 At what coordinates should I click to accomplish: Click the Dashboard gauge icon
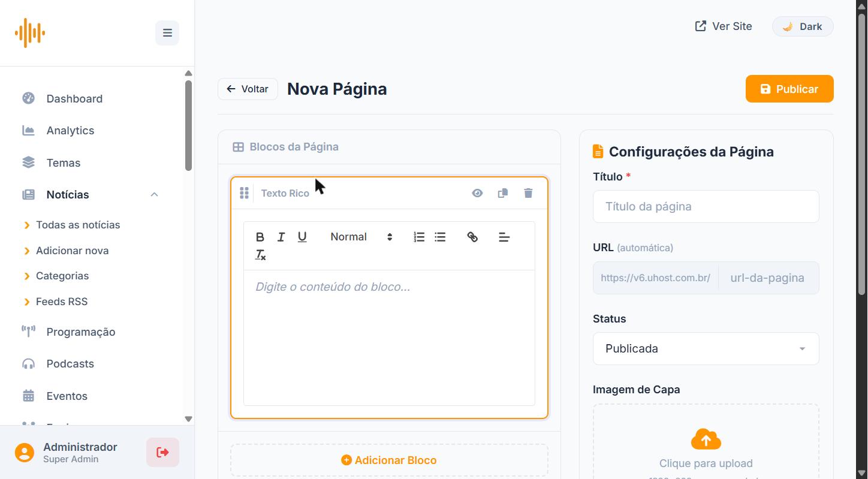28,98
